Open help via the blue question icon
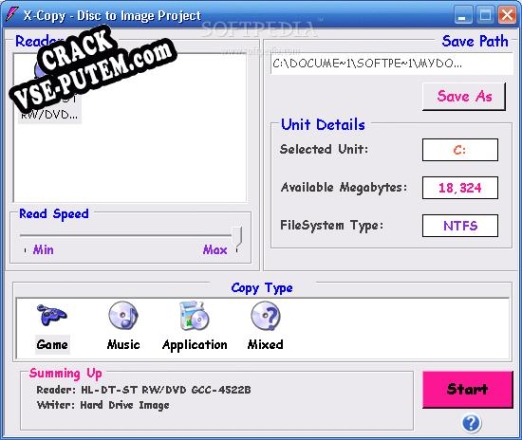The width and height of the screenshot is (522, 440). [x=471, y=423]
